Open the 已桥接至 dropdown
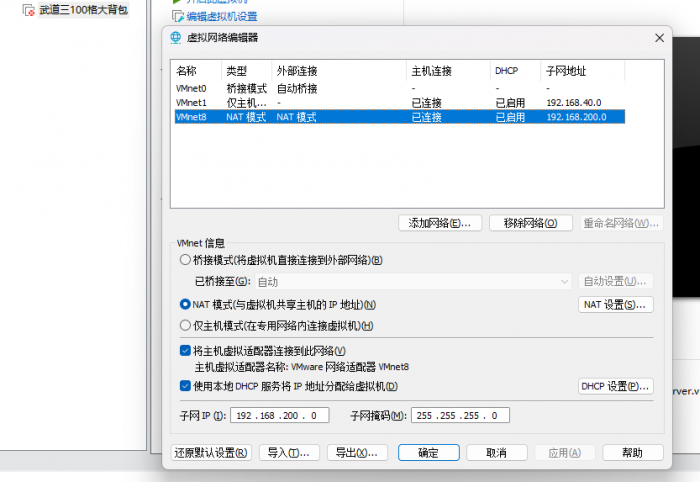 point(413,282)
